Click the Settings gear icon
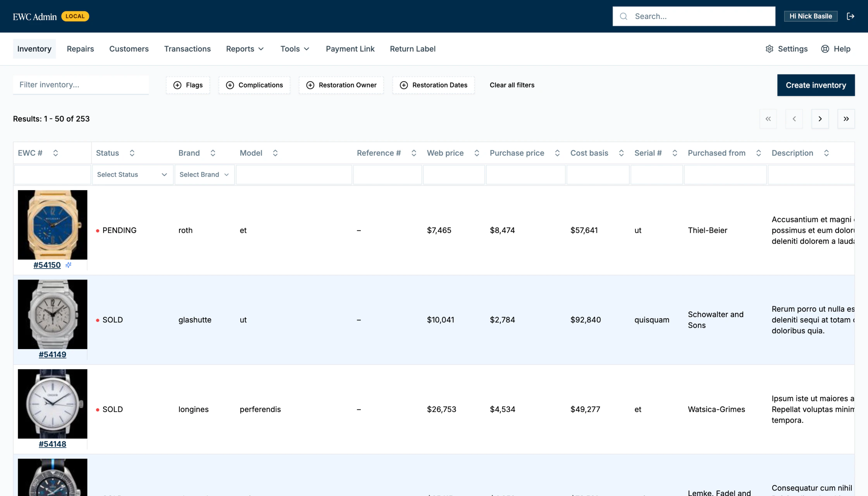 [770, 49]
